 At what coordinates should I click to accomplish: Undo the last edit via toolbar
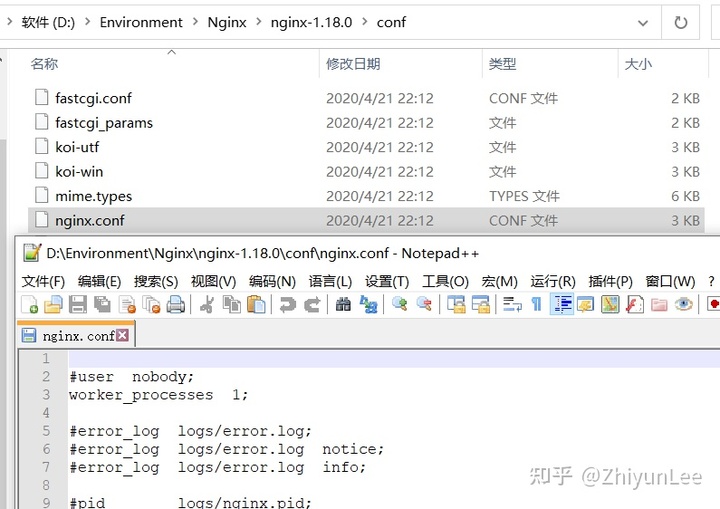(288, 305)
